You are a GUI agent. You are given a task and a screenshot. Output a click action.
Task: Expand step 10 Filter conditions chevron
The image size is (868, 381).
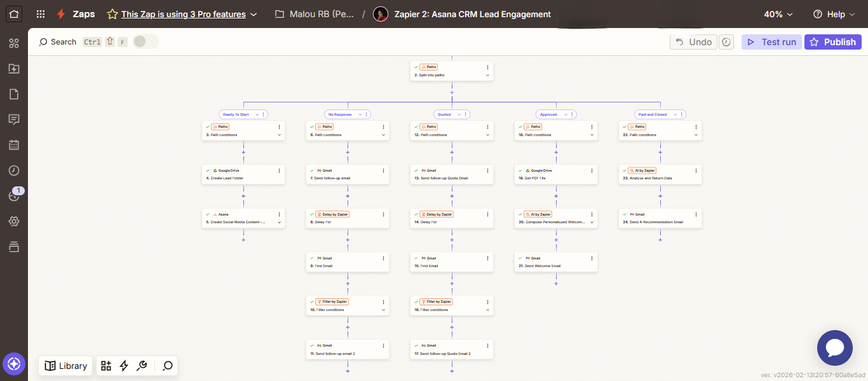[x=383, y=310]
